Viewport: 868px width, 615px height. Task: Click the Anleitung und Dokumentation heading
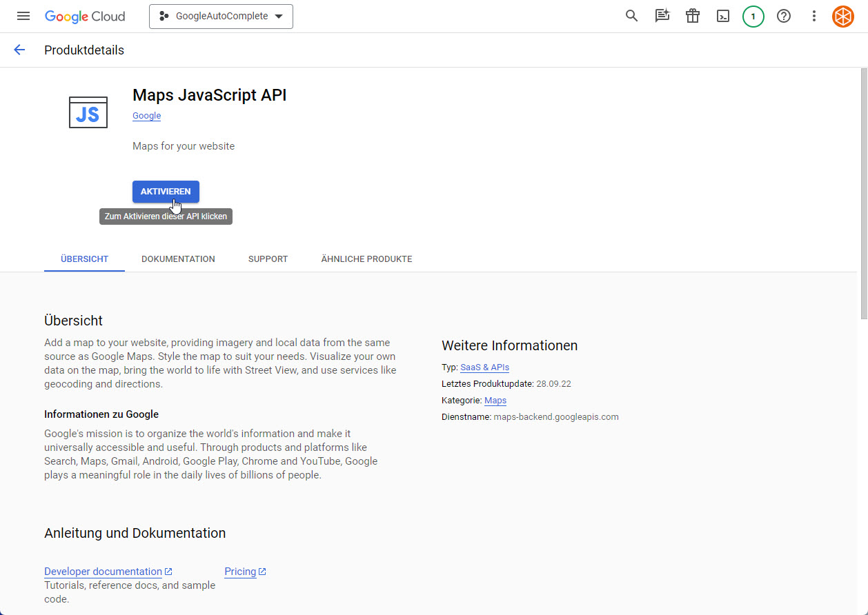(x=135, y=533)
